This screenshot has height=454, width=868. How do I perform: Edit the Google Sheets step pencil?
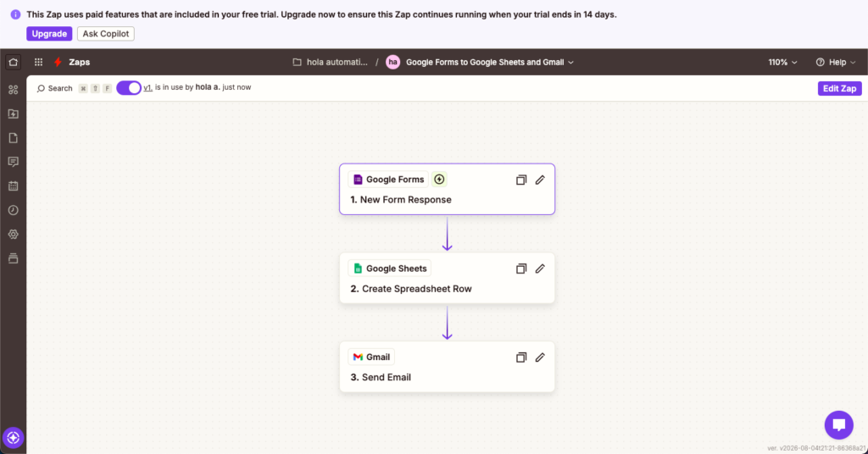coord(540,269)
